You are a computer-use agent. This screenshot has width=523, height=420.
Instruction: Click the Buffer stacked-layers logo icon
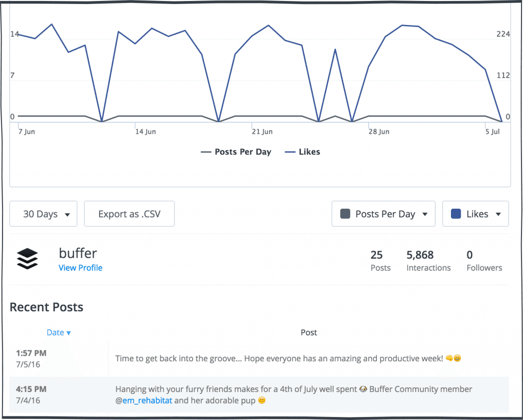point(27,259)
